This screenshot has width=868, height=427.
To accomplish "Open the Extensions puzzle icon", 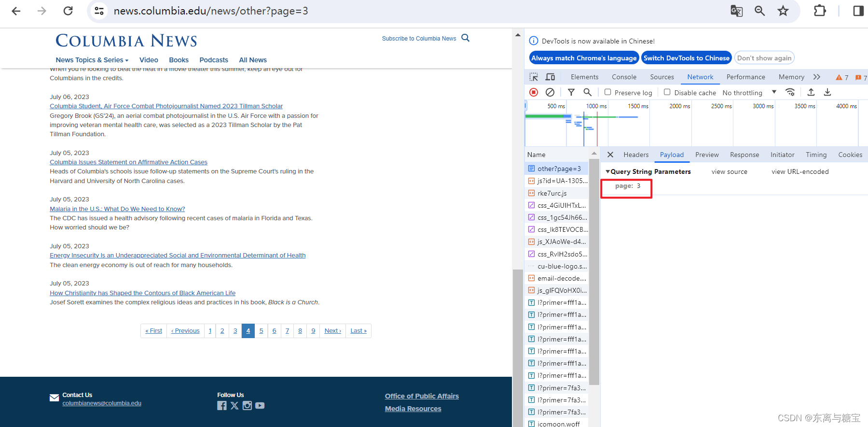I will click(820, 11).
